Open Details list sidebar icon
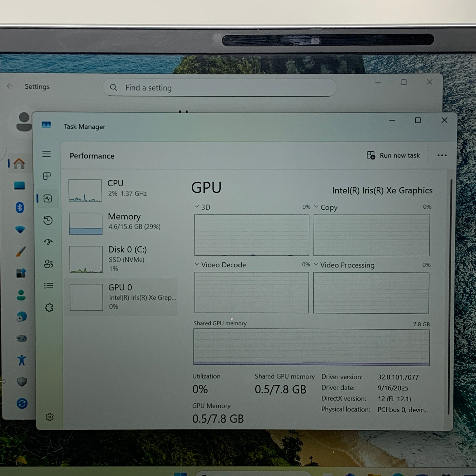 click(x=48, y=285)
